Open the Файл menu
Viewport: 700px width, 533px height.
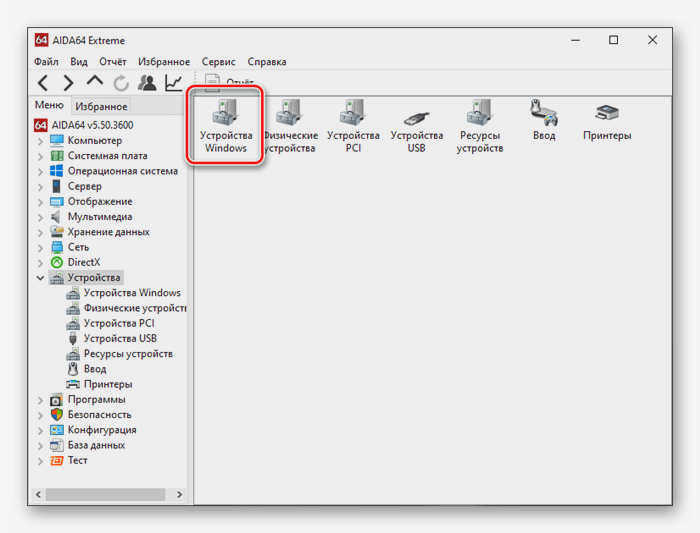coord(46,62)
